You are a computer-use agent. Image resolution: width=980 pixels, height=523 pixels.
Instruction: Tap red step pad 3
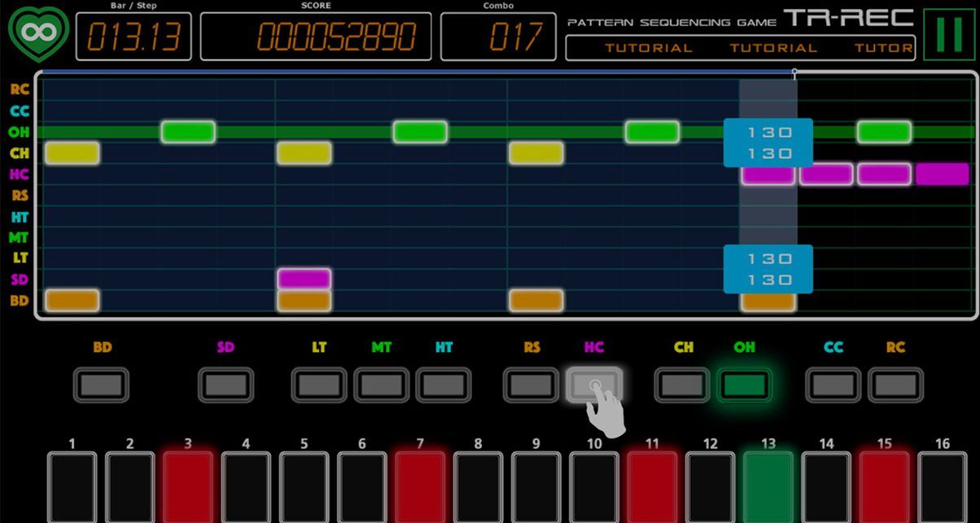(x=188, y=487)
